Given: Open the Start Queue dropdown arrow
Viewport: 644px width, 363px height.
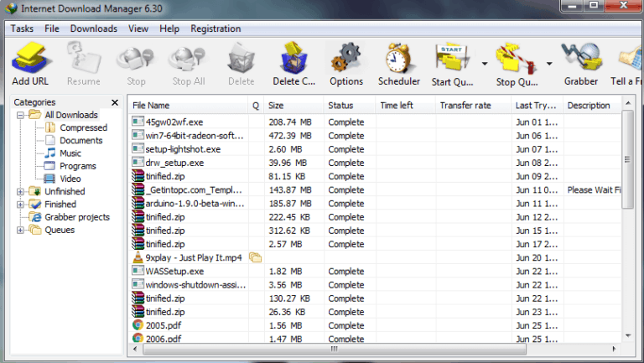Looking at the screenshot, I should [485, 64].
